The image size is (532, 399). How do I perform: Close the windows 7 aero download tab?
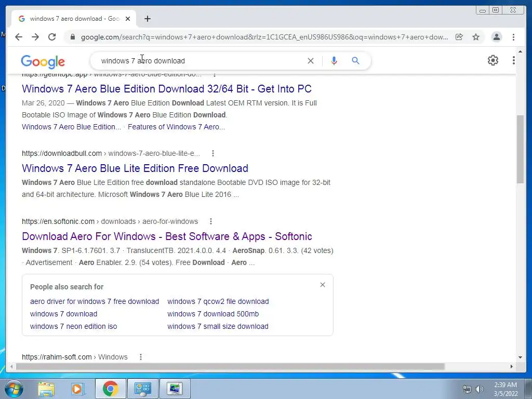click(x=128, y=19)
